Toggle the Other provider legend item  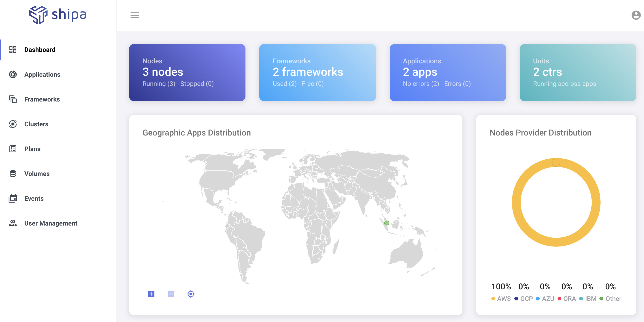click(x=610, y=299)
